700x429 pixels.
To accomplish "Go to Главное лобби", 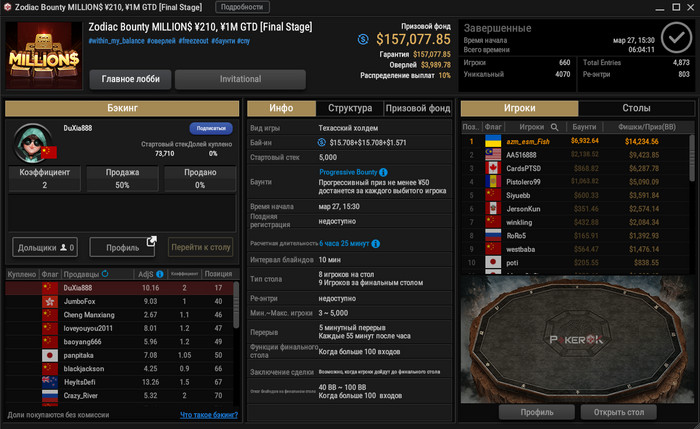I will [x=130, y=79].
